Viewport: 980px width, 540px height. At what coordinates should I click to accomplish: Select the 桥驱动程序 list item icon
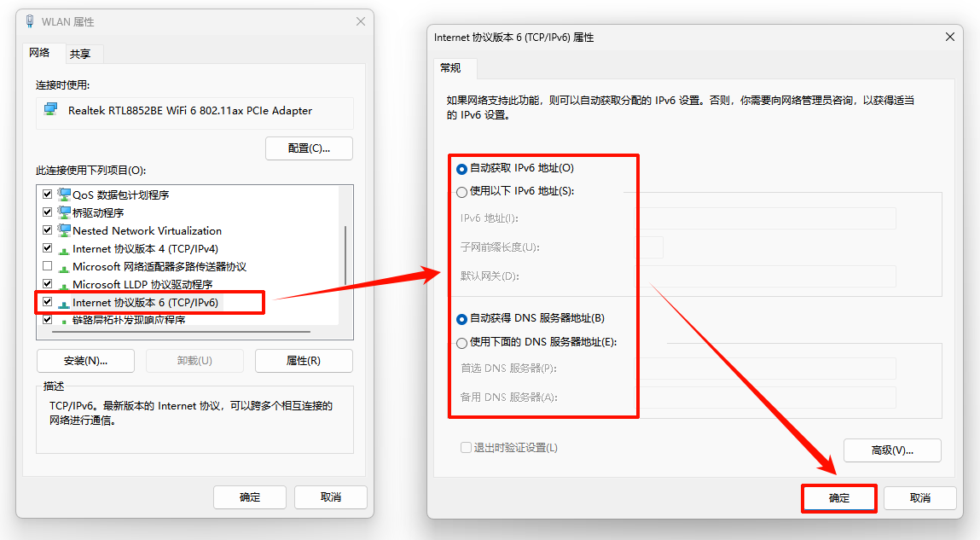(x=64, y=212)
